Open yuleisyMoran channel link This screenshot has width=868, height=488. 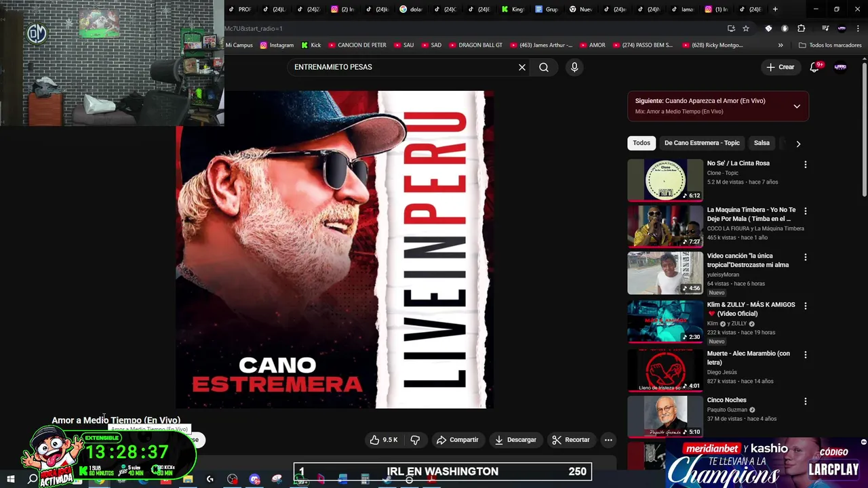click(723, 274)
